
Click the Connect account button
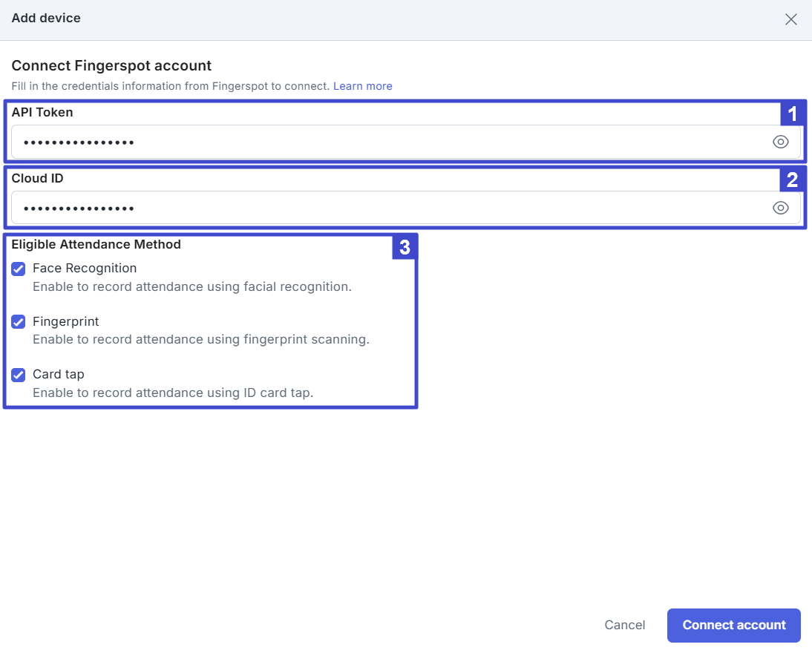(x=733, y=625)
